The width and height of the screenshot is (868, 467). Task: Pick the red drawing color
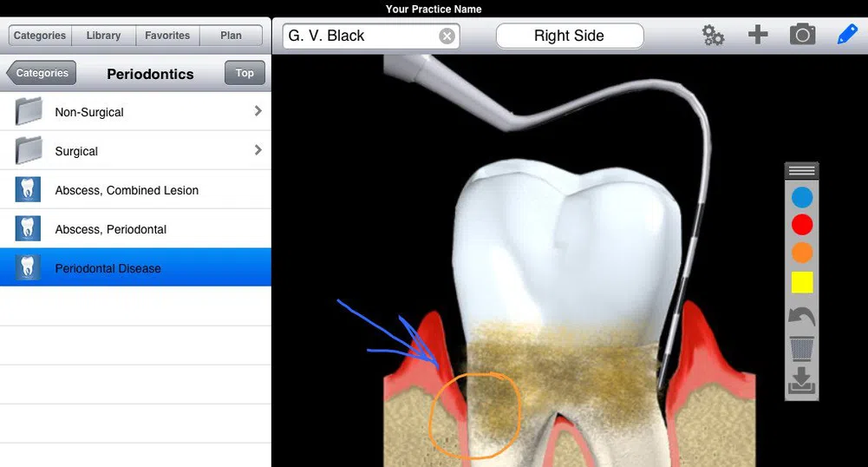click(802, 225)
